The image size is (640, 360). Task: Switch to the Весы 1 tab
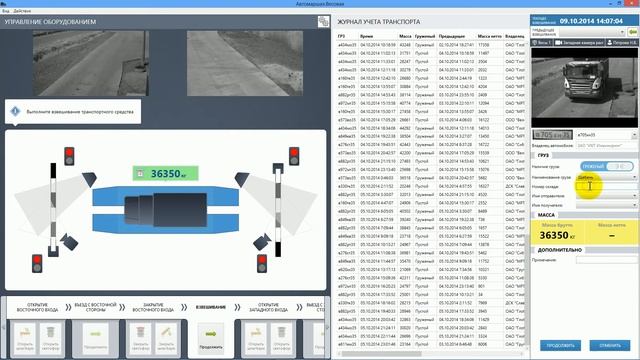pos(542,42)
